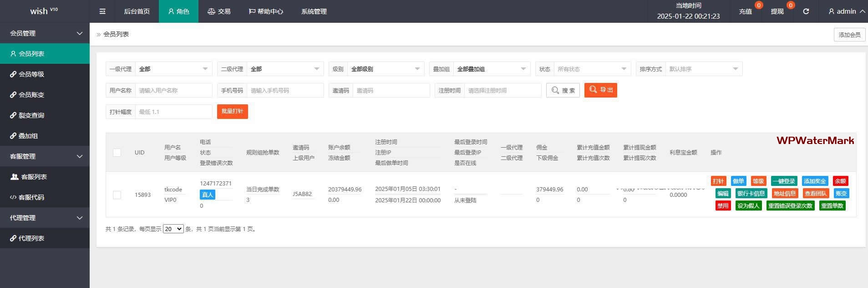The width and height of the screenshot is (868, 288).
Task: Click the 用户名称 input field
Action: tap(173, 91)
